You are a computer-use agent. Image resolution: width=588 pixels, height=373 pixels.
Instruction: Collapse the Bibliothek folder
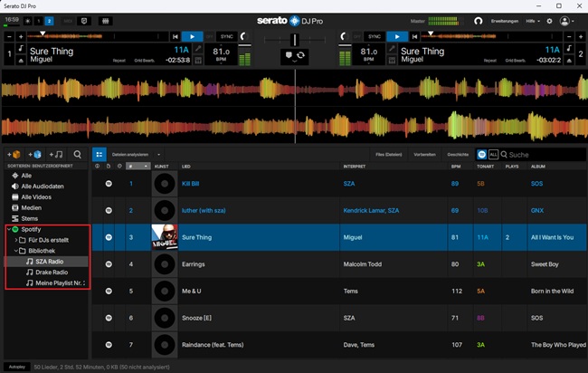16,251
